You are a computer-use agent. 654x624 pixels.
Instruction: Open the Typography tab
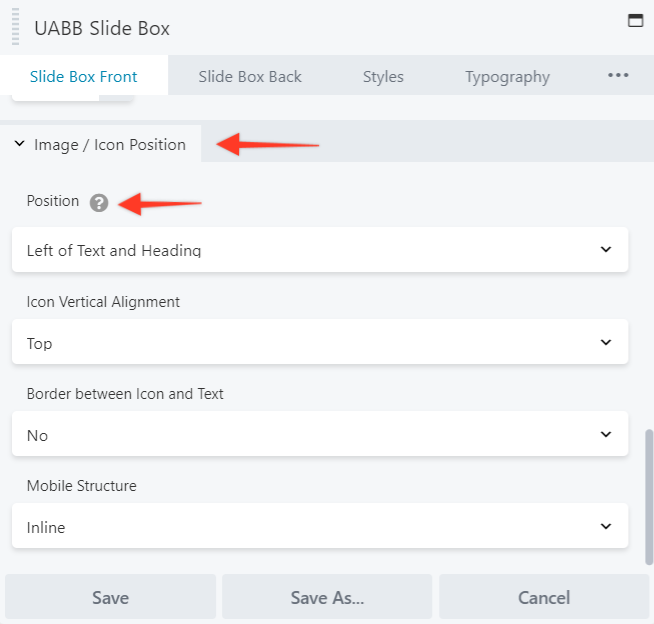tap(507, 76)
